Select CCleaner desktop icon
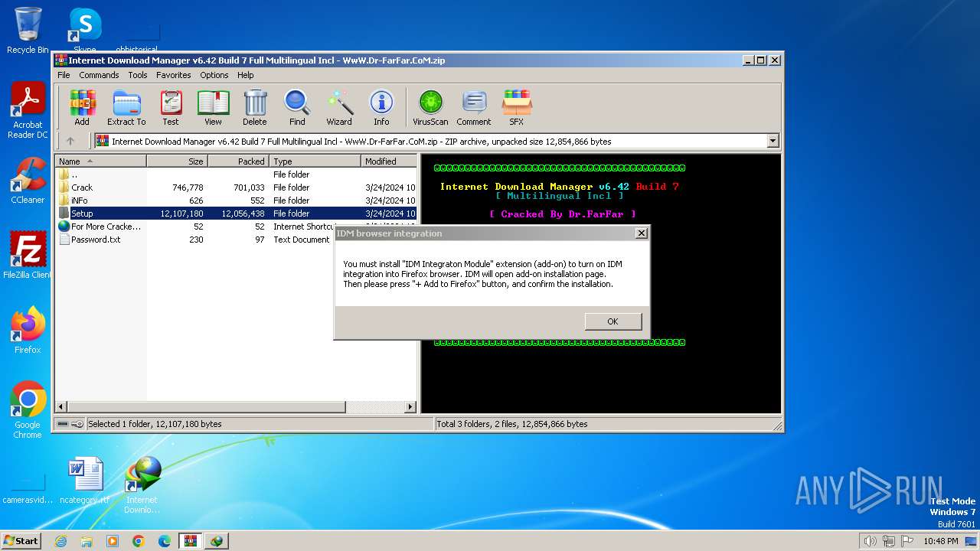The image size is (980, 551). (x=28, y=181)
